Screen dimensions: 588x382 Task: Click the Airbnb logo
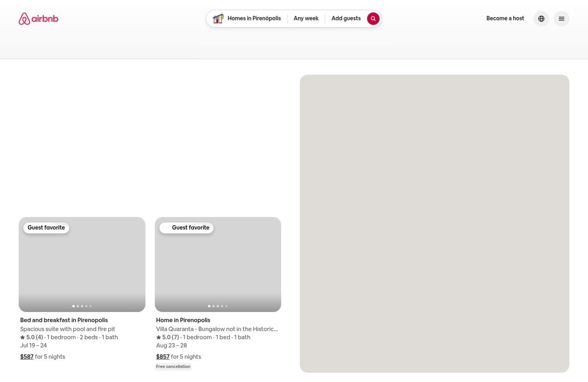coord(38,19)
